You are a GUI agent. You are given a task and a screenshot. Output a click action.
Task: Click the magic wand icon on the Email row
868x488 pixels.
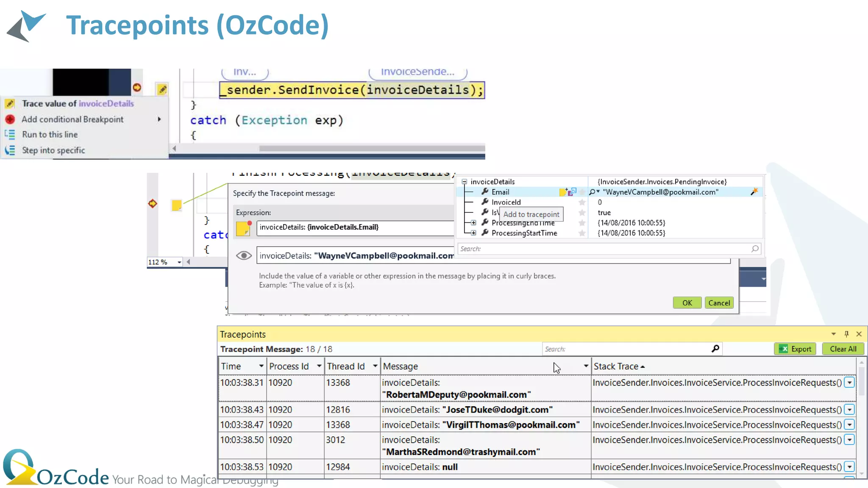754,192
